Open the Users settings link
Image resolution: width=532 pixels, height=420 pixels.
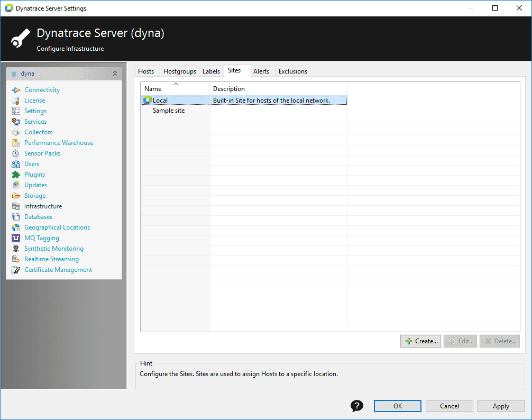pyautogui.click(x=32, y=164)
